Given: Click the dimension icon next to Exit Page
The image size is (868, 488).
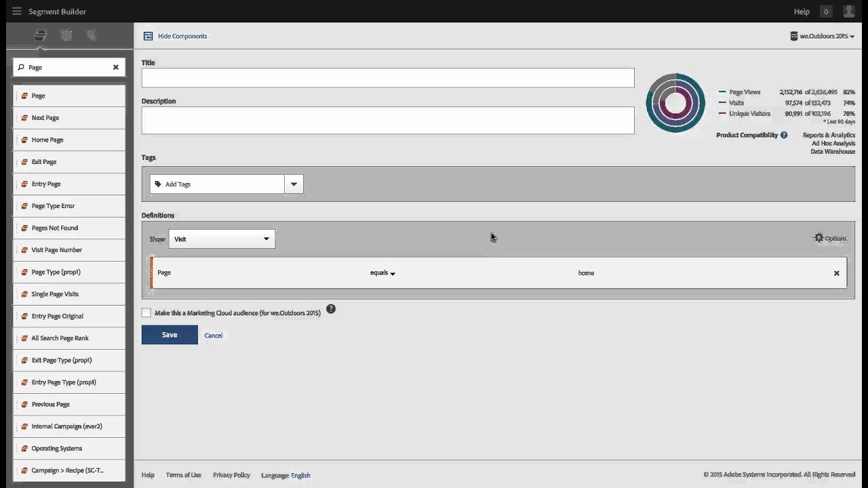Looking at the screenshot, I should pyautogui.click(x=24, y=162).
